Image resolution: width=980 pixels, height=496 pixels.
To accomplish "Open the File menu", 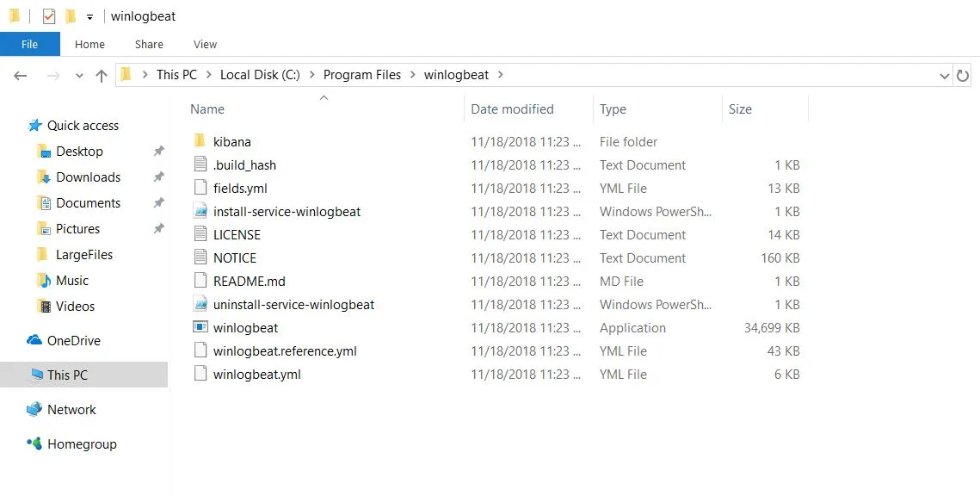I will click(x=29, y=44).
